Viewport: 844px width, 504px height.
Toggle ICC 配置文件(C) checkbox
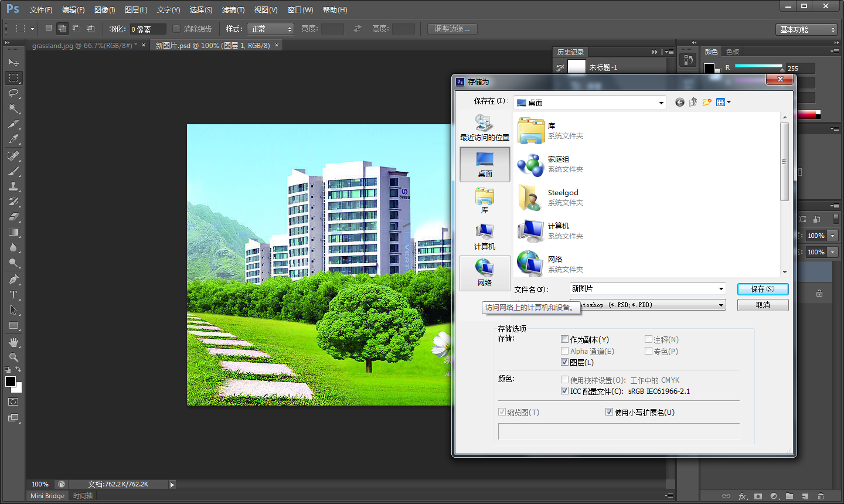pos(564,391)
